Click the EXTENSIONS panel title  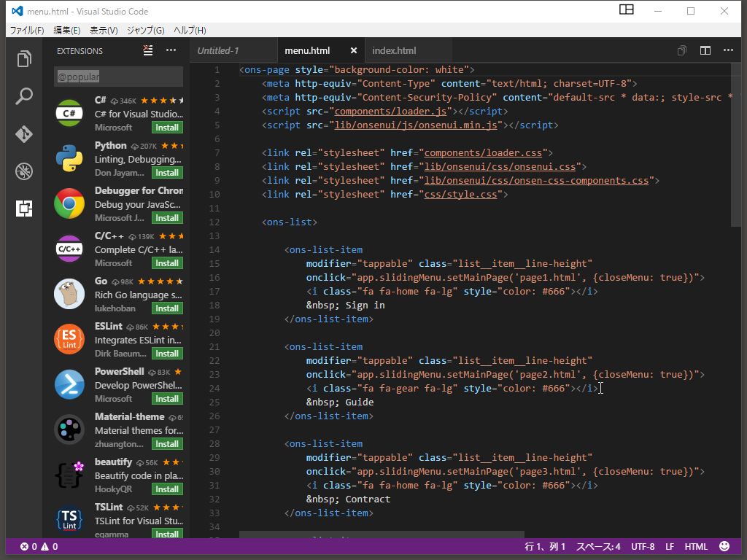(x=80, y=51)
